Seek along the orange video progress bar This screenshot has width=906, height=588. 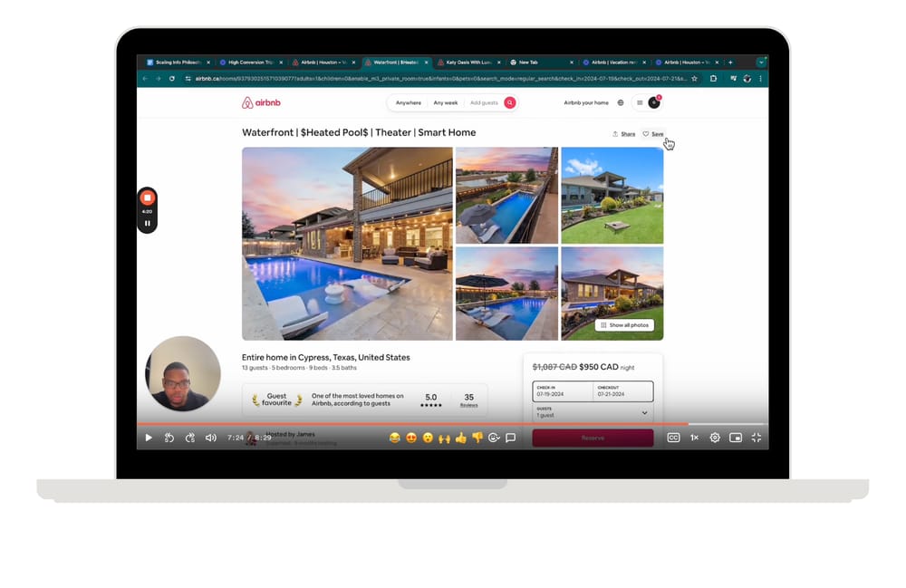coord(452,424)
